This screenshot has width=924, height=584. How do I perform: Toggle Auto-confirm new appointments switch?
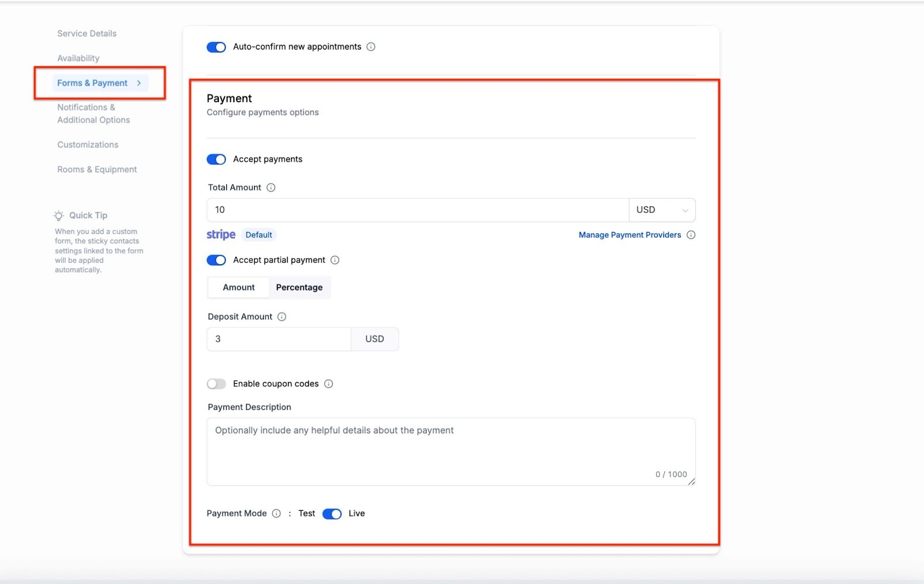point(217,47)
